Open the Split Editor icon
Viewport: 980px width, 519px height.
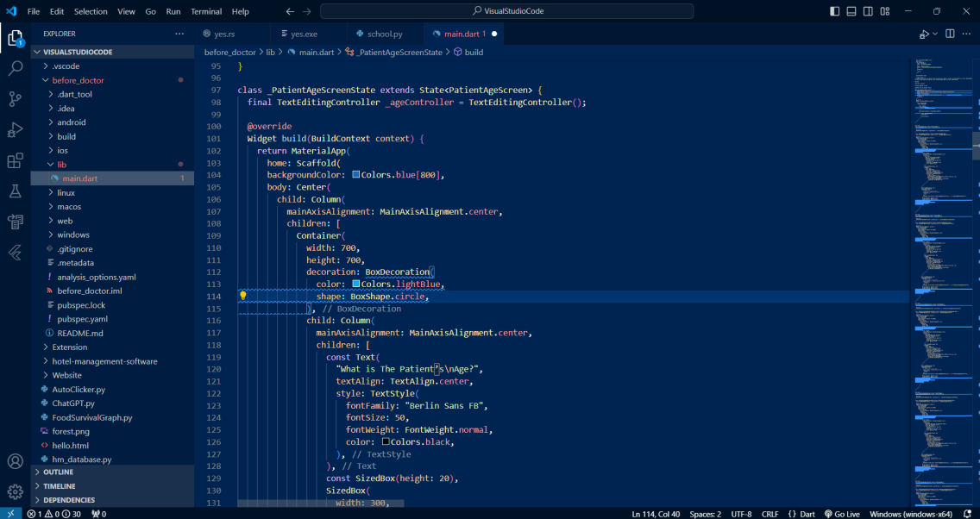(x=950, y=33)
